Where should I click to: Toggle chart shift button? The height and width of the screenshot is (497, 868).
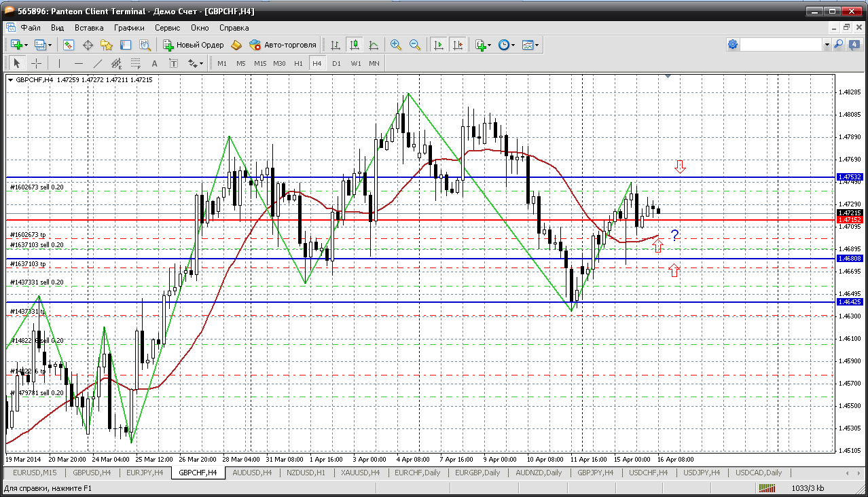[458, 45]
